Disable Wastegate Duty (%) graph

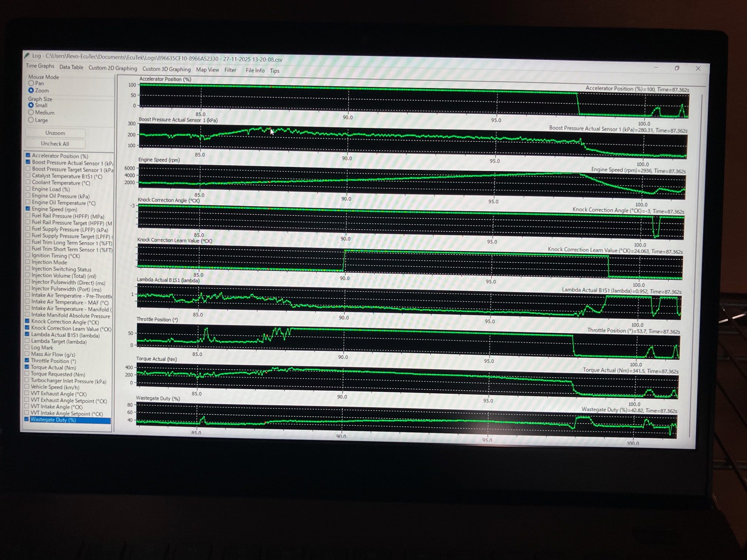point(27,419)
